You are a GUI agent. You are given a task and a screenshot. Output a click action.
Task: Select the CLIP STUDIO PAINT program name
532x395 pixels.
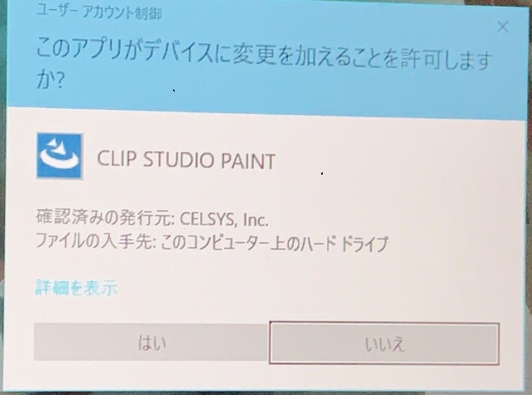pyautogui.click(x=186, y=160)
